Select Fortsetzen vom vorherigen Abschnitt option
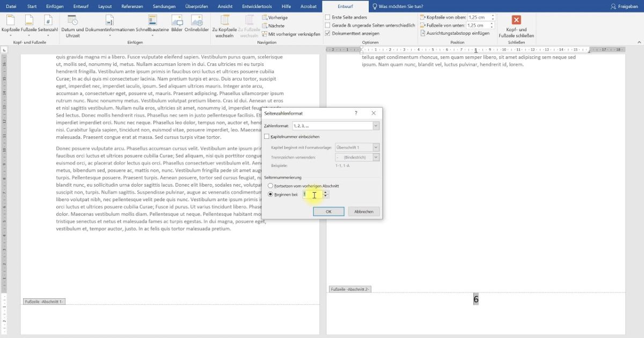This screenshot has height=338, width=644. [270, 186]
